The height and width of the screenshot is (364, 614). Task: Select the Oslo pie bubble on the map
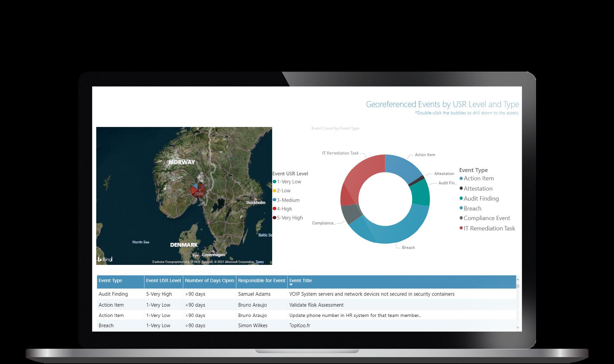click(198, 190)
